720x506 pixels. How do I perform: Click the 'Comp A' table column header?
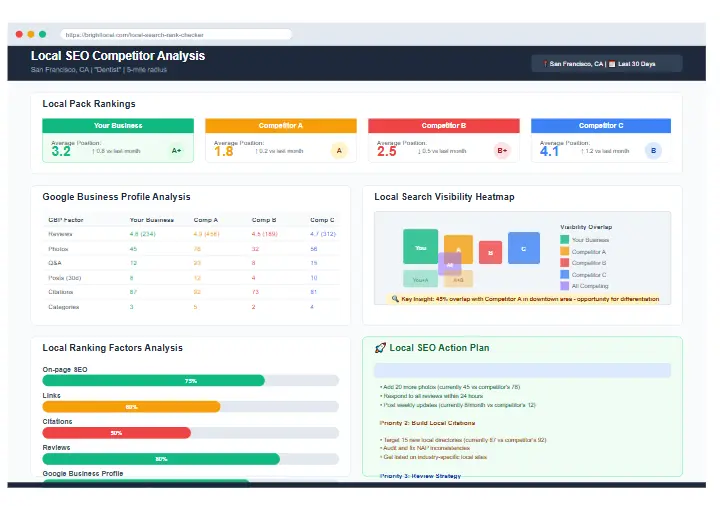(206, 220)
